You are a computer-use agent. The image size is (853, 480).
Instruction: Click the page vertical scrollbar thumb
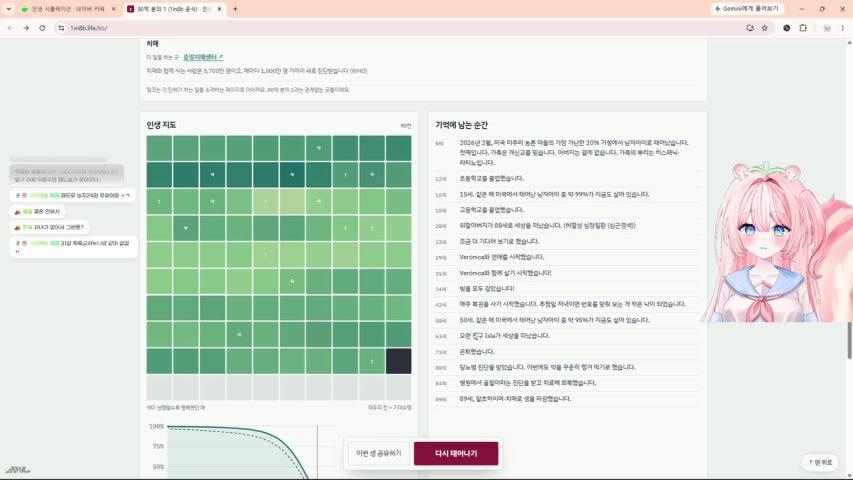click(x=849, y=340)
